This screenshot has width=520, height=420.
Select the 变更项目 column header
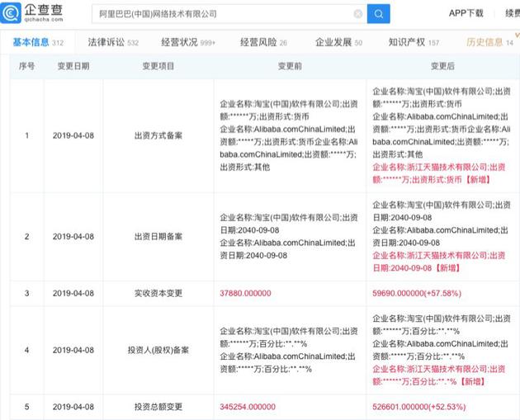(x=158, y=66)
